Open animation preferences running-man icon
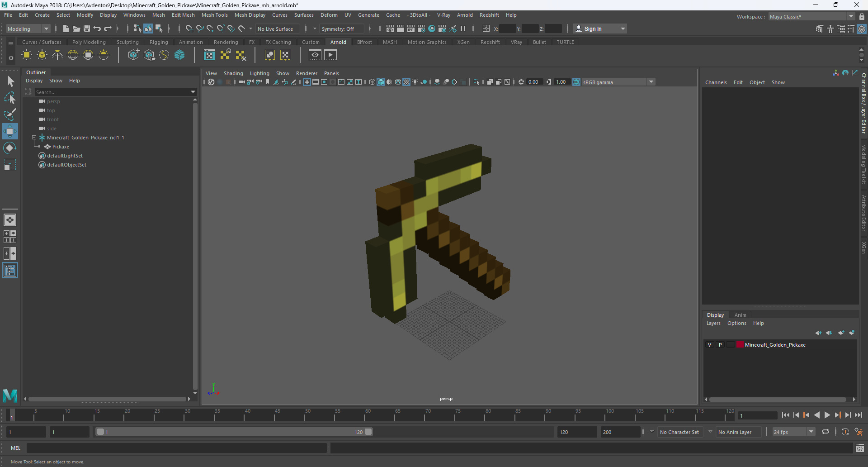 point(859,432)
